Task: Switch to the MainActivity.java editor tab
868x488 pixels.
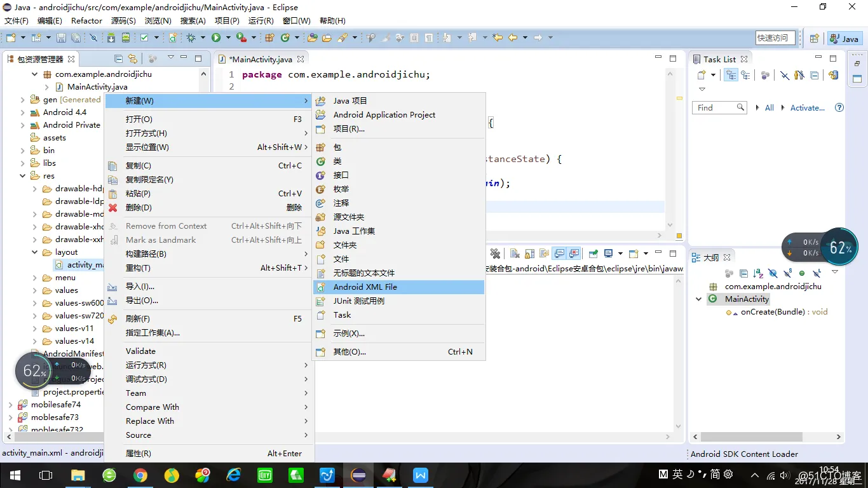Action: click(x=261, y=59)
